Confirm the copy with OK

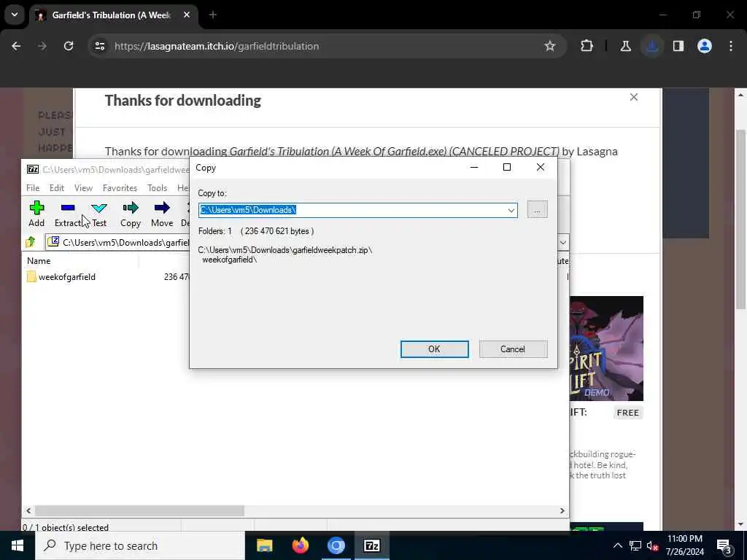435,349
